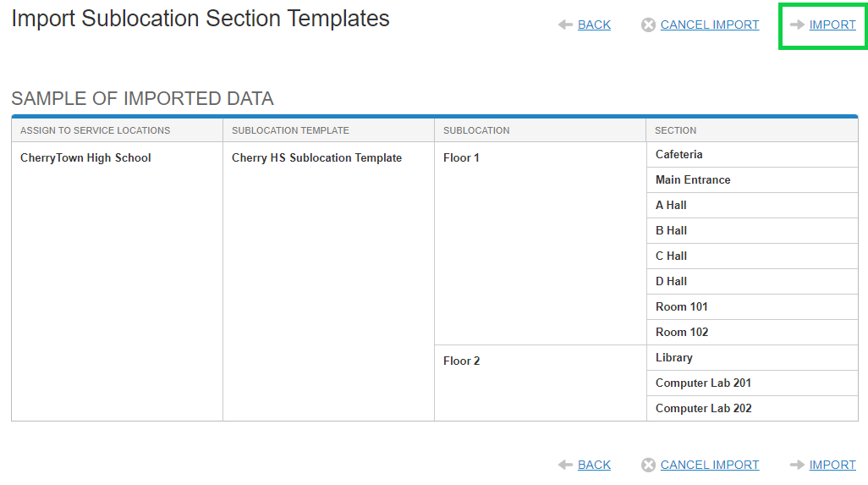Select the Cherry HS Sublocation Template cell

316,158
